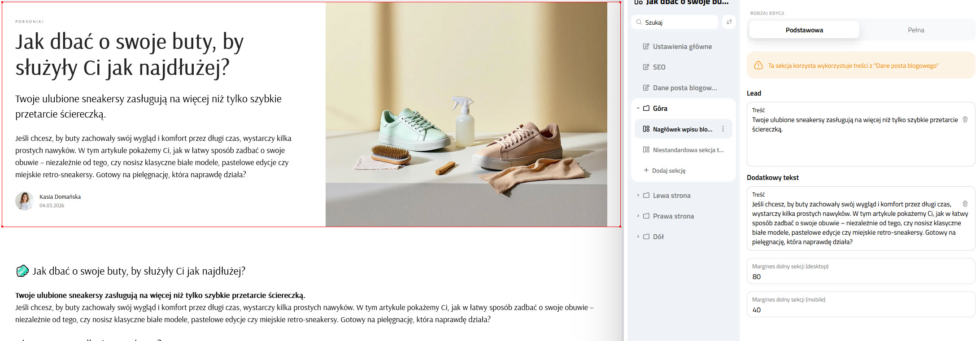Click the mobile bottom margin field
980x341 pixels.
(860, 310)
